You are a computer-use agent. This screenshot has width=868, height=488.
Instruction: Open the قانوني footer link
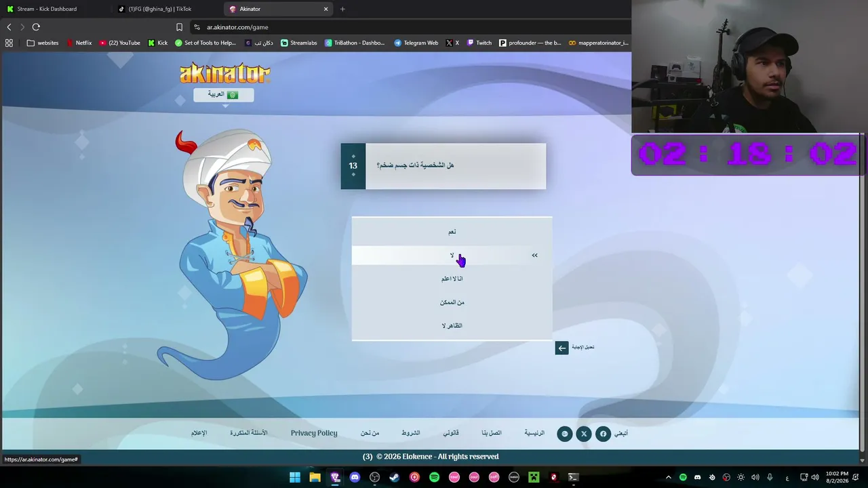[451, 433]
